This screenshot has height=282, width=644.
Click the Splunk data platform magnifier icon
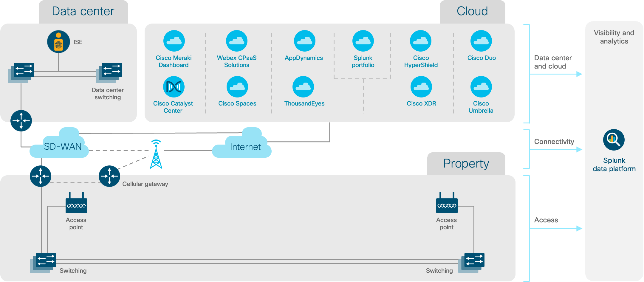tap(614, 140)
